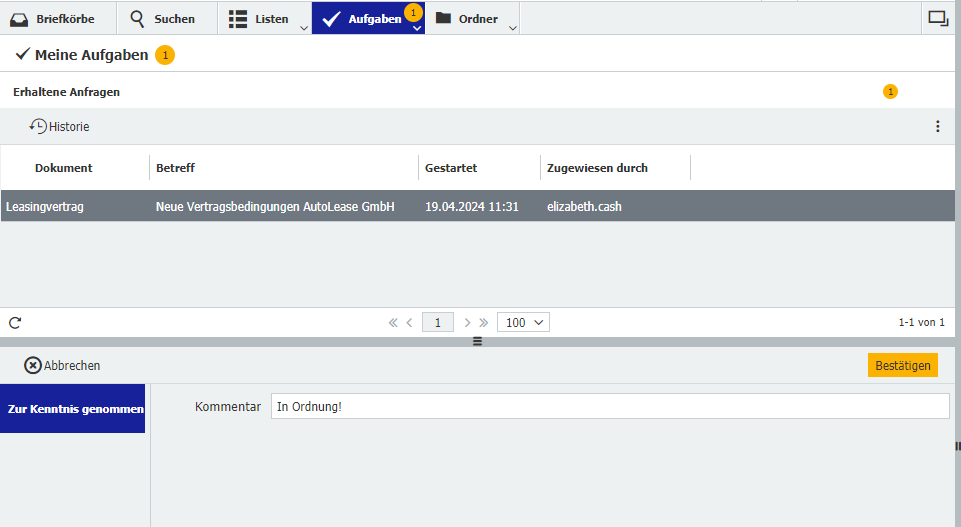Open the three-dot options menu
The height and width of the screenshot is (527, 961).
click(x=937, y=126)
